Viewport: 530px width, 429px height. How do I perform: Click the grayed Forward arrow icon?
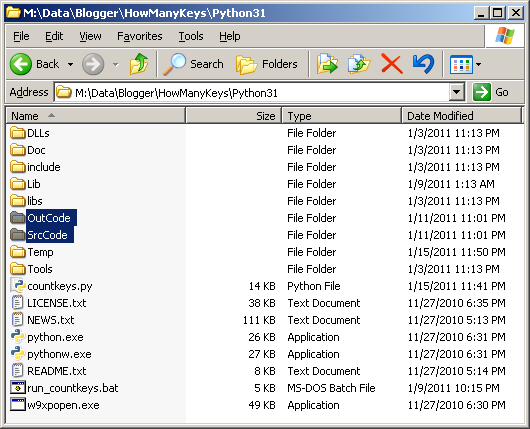click(x=93, y=64)
